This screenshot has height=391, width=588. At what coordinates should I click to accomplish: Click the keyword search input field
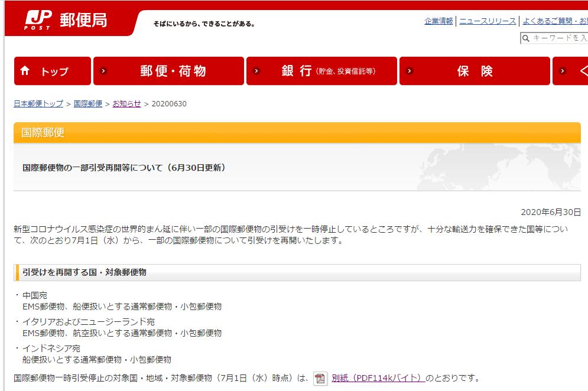pos(558,38)
